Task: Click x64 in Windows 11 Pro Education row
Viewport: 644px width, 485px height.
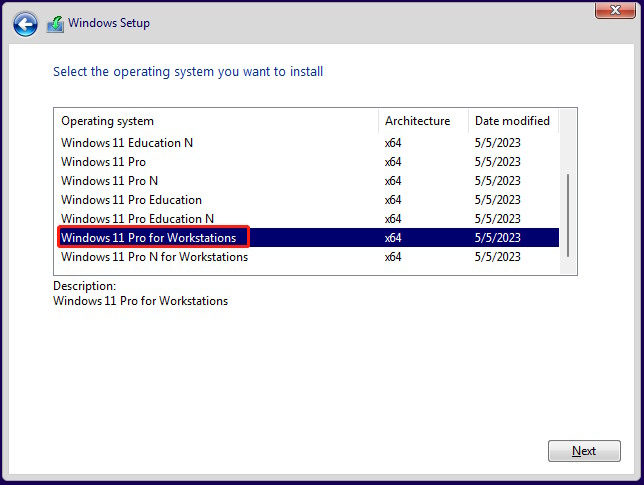Action: pyautogui.click(x=393, y=200)
